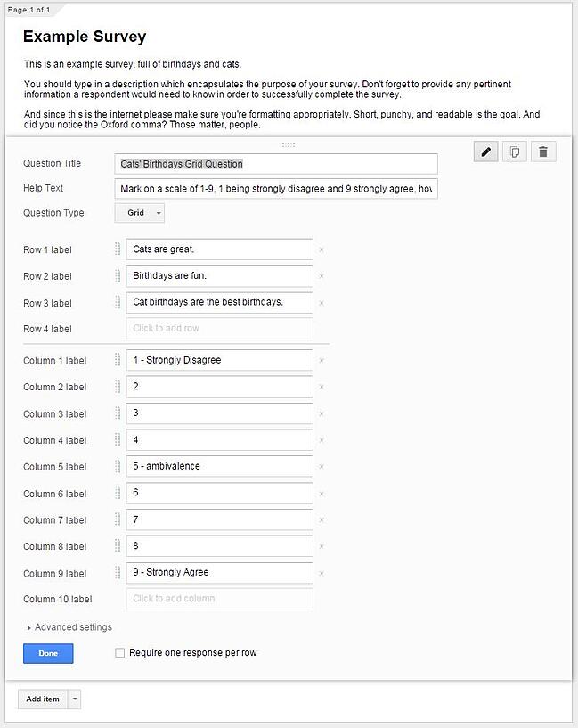
Task: Click the Column 7 drag handle
Action: pyautogui.click(x=118, y=519)
